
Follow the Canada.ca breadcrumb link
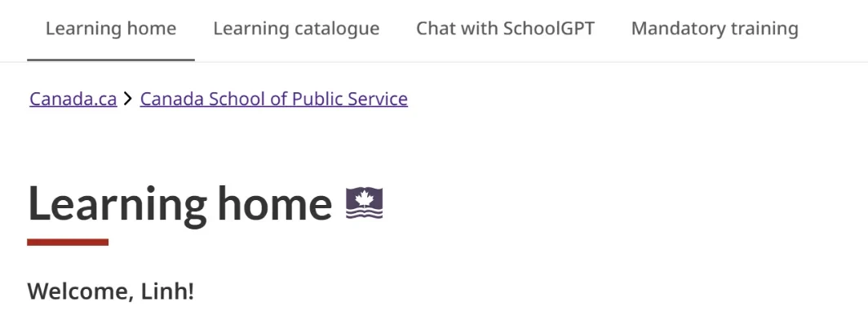pos(73,99)
